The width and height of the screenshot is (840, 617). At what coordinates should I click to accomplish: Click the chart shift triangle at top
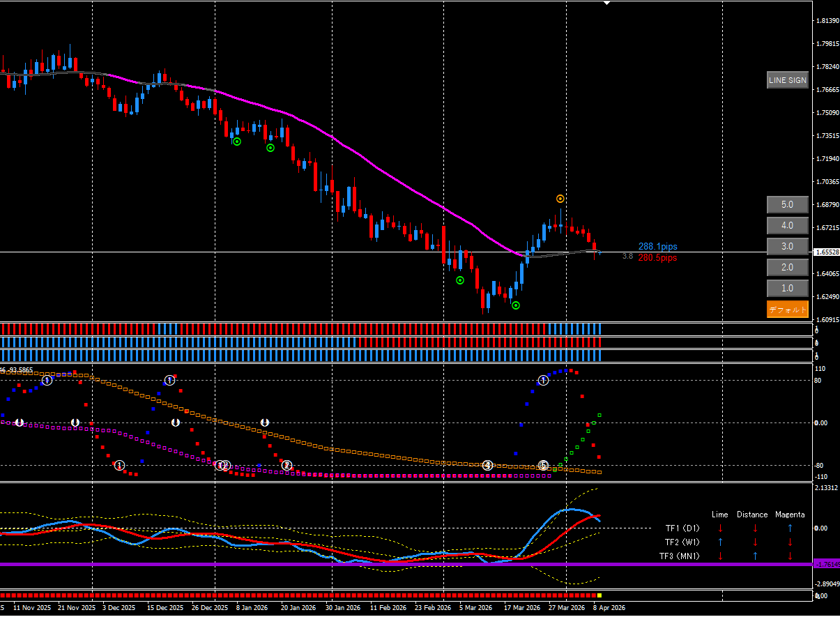606,3
